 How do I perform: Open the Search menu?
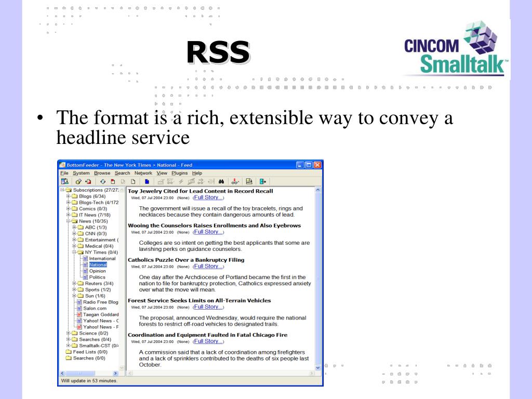(122, 173)
